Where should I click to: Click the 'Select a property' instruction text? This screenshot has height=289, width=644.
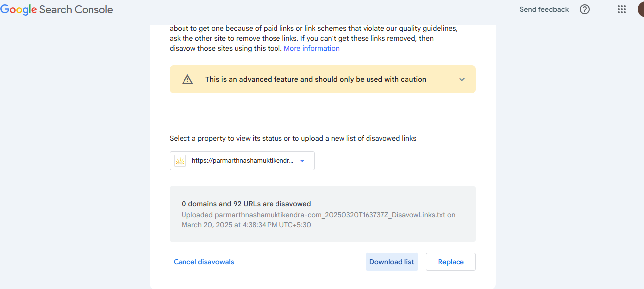293,138
